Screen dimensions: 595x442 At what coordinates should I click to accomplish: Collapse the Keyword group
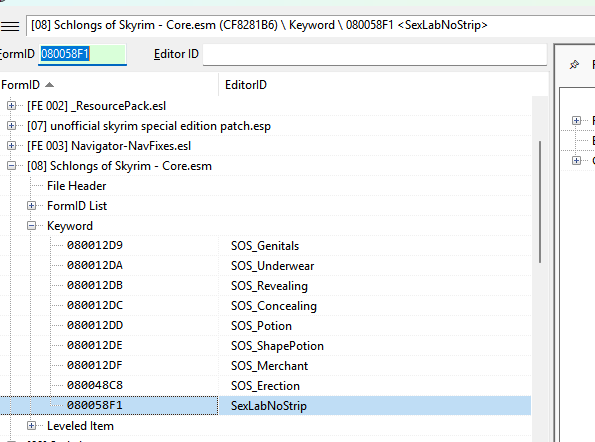[x=31, y=226]
